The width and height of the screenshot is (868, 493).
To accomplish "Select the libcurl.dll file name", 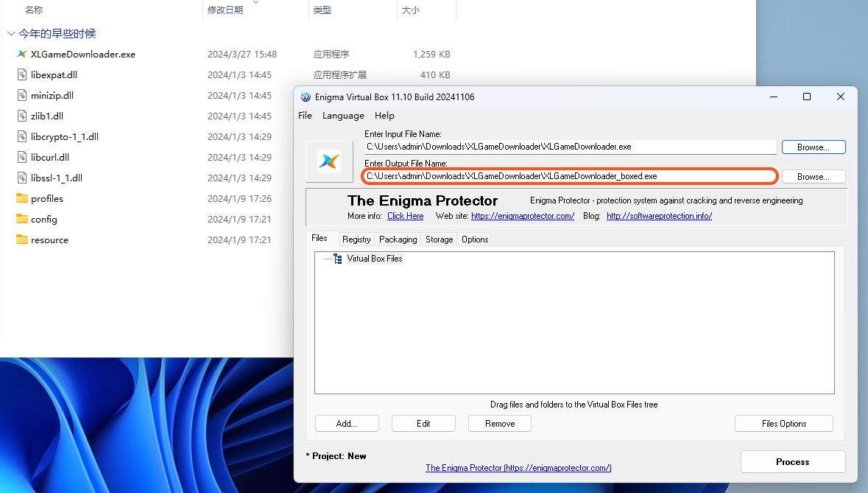I will [x=50, y=157].
